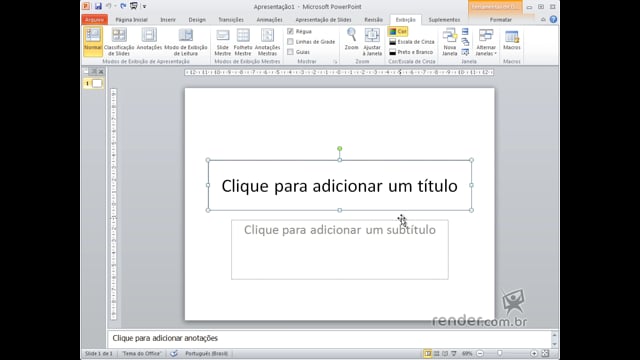Switch to the Suplementos tab
Screen dimensions: 640x360
click(x=444, y=20)
